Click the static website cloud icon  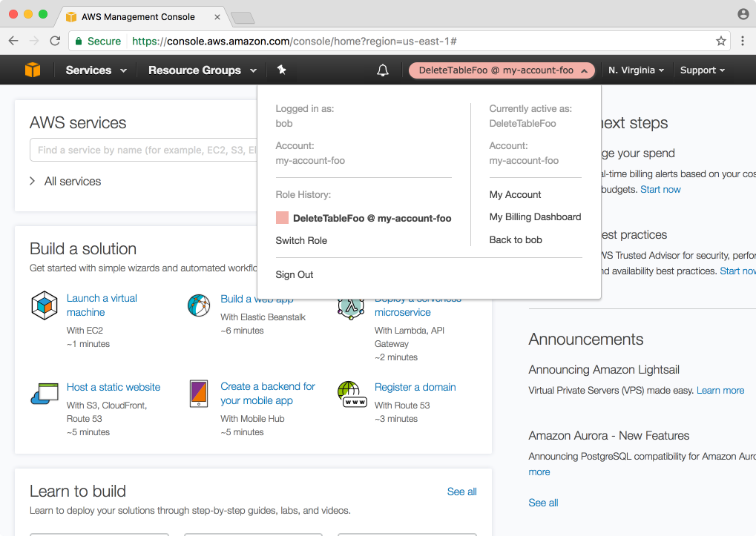[45, 394]
